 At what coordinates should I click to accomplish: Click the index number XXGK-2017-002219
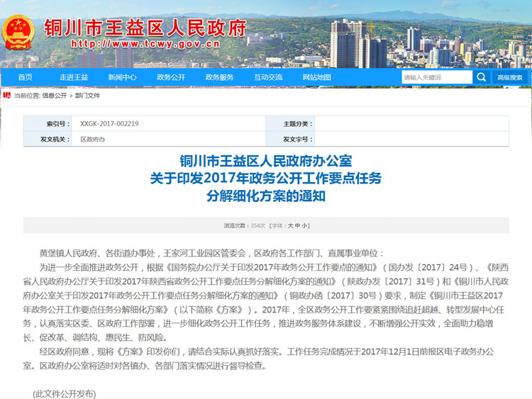pyautogui.click(x=109, y=123)
